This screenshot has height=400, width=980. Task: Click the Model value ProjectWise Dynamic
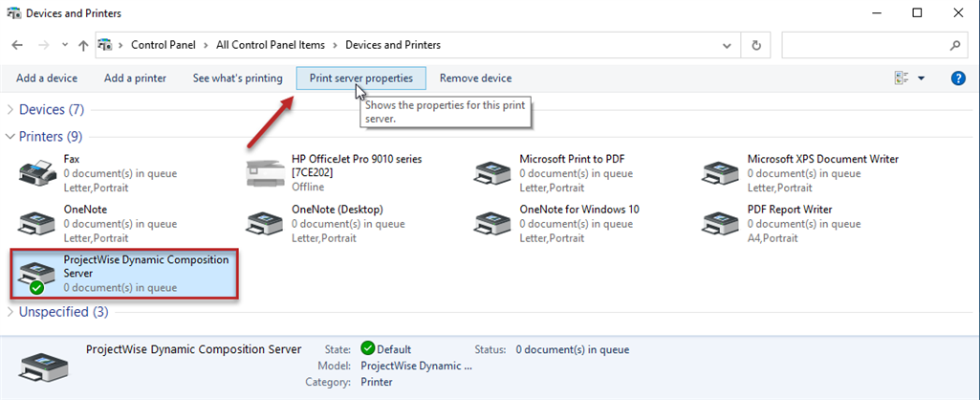[416, 366]
